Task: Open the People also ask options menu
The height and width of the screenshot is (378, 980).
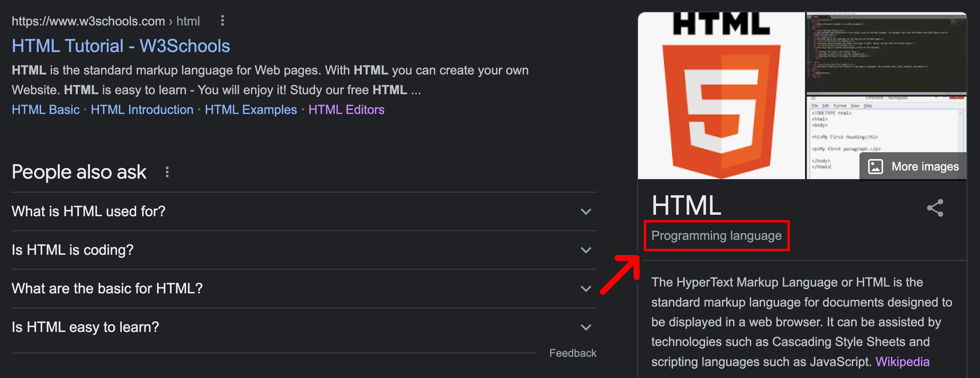Action: [167, 172]
